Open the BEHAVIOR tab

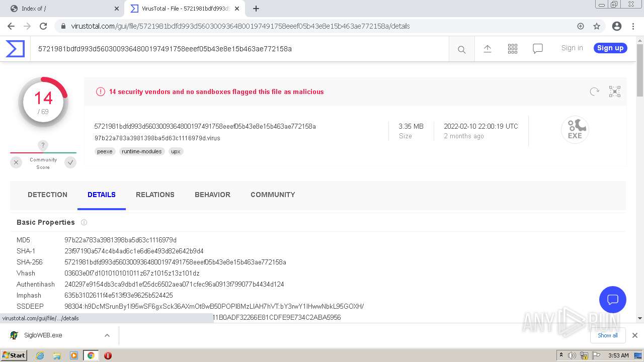click(212, 195)
